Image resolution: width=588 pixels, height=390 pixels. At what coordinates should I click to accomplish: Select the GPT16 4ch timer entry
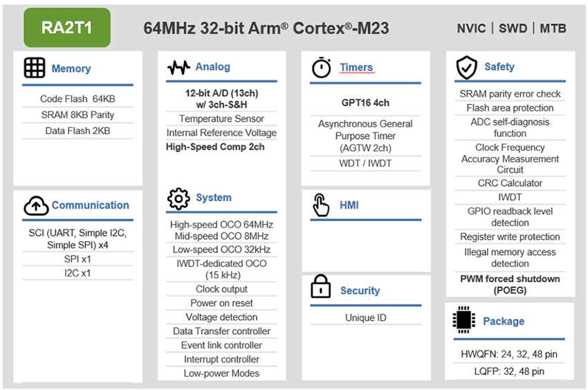[365, 102]
